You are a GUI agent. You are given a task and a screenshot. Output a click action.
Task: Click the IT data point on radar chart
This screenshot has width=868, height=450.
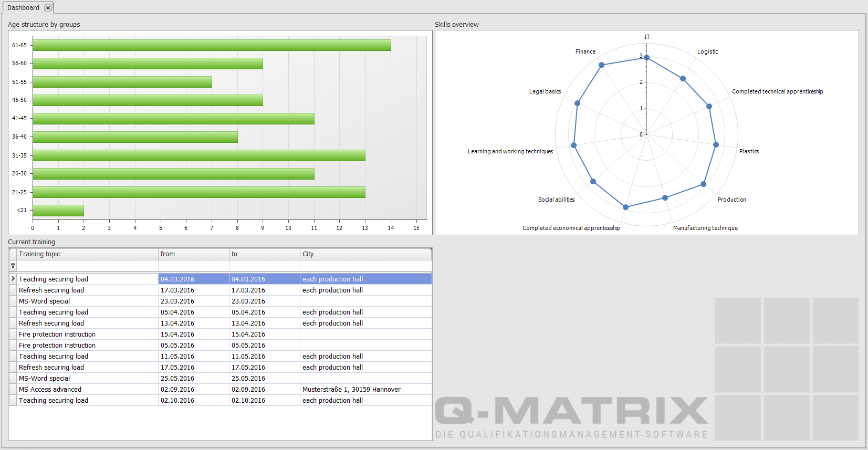[x=647, y=58]
